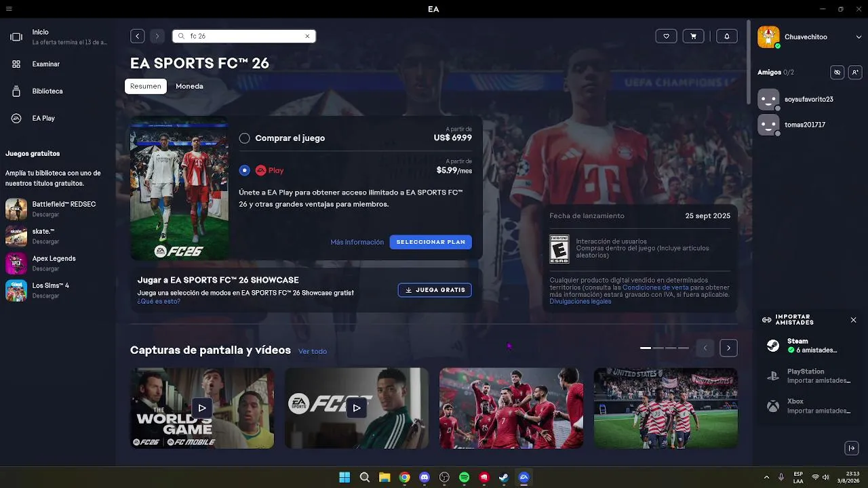868x488 pixels.
Task: Open Spotify from the taskbar
Action: tap(465, 477)
